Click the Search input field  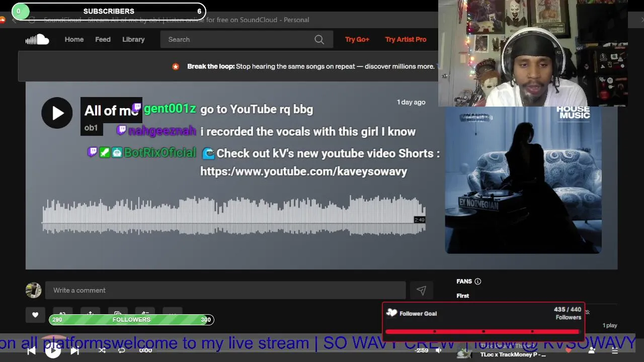click(x=247, y=39)
